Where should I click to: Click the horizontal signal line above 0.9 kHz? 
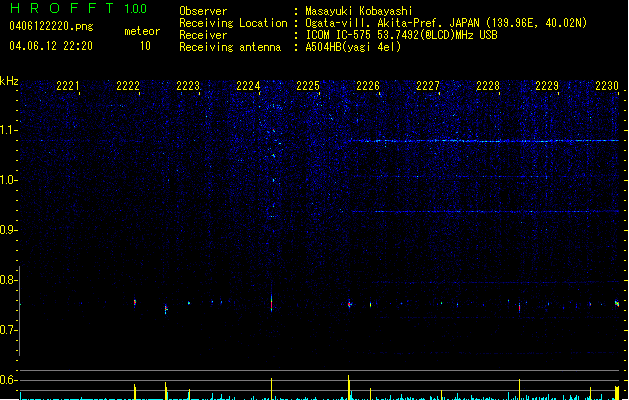[x=485, y=211]
